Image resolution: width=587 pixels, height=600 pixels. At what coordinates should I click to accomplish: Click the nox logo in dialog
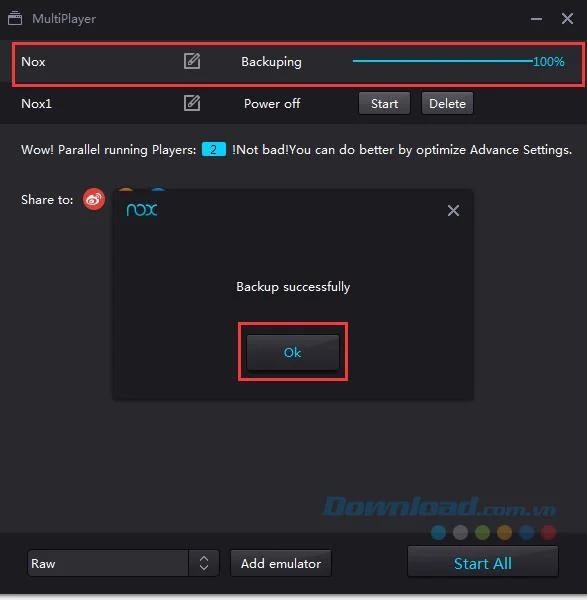coord(142,209)
